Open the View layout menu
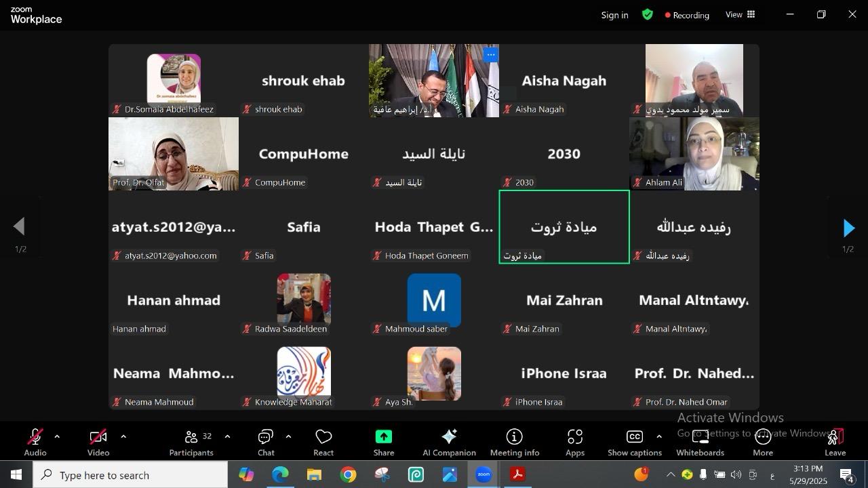The width and height of the screenshot is (868, 488). coord(741,15)
